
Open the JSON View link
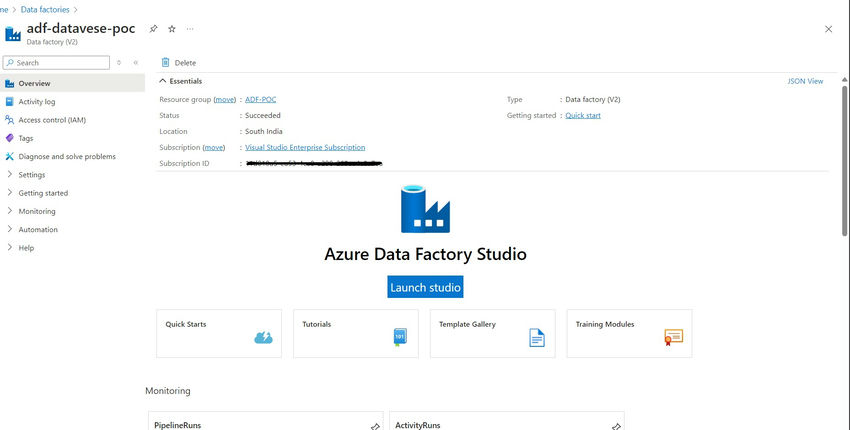pos(805,81)
